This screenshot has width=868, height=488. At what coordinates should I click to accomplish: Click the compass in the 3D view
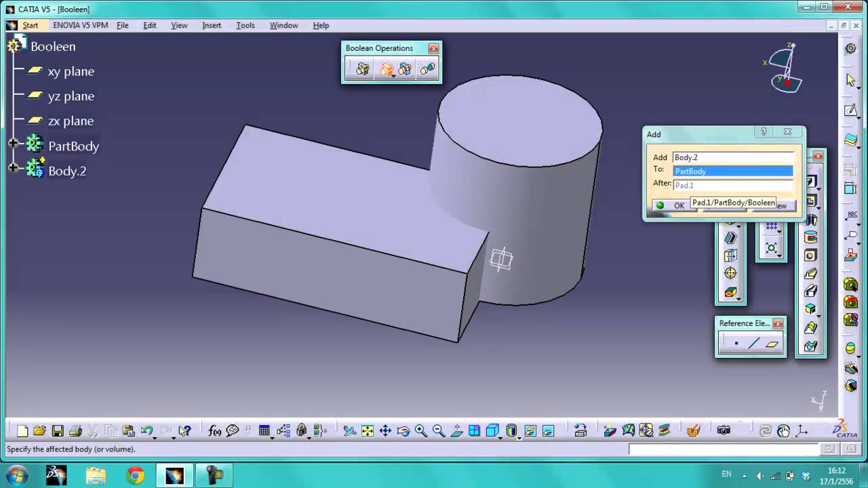pyautogui.click(x=785, y=68)
